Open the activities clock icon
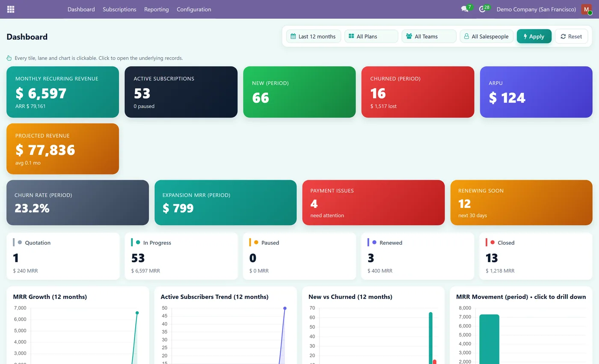Screen dimensions: 599x364 482,9
